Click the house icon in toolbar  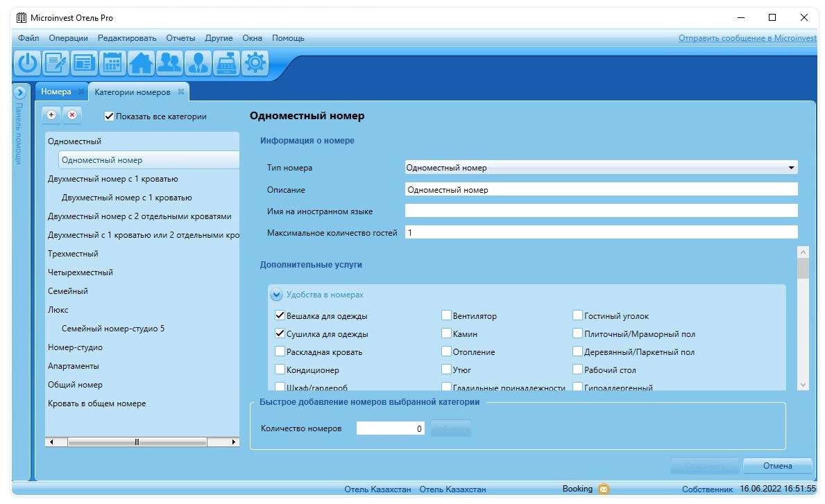(x=141, y=64)
